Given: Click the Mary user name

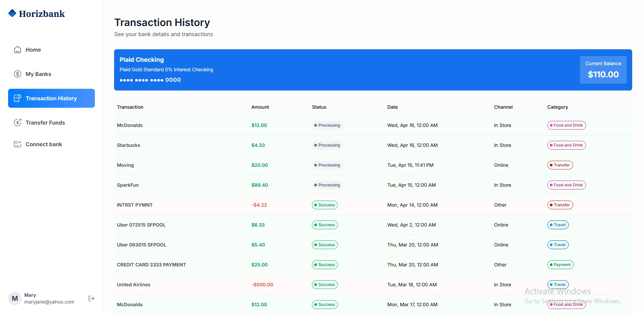Looking at the screenshot, I should pos(30,295).
